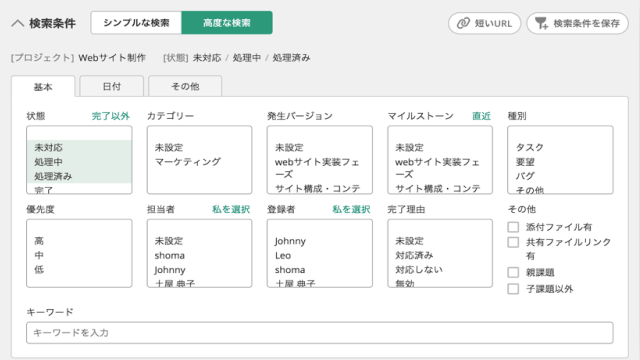The height and width of the screenshot is (360, 640).
Task: Open the その他 tab
Action: pyautogui.click(x=185, y=86)
